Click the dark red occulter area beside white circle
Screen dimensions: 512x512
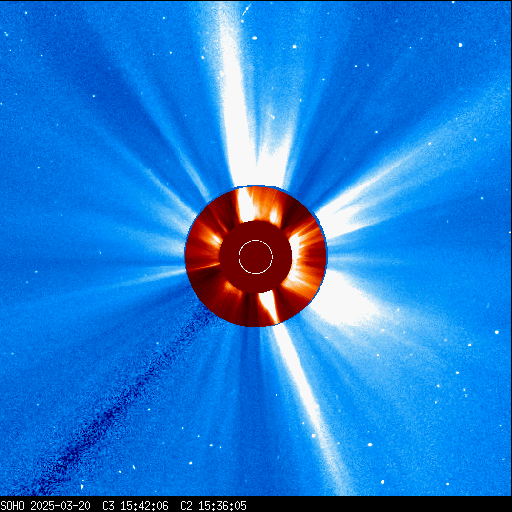coord(230,257)
